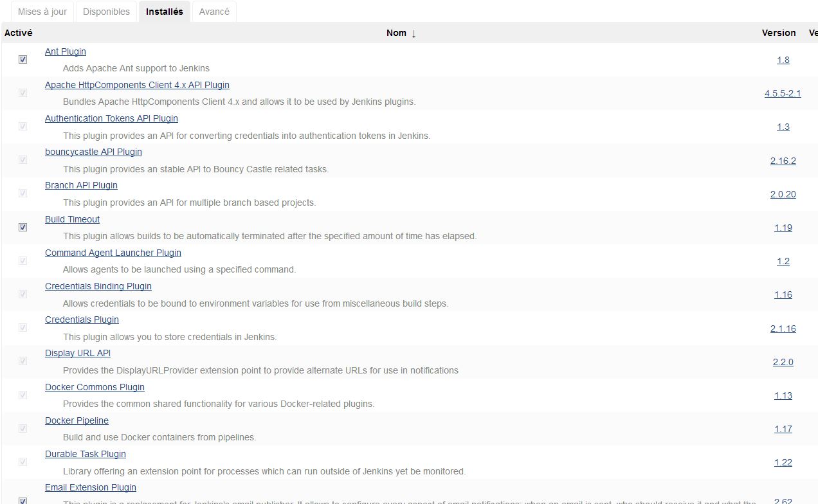Viewport: 818px width, 504px height.
Task: Click Credentials Binding version 1.16 link
Action: [783, 294]
